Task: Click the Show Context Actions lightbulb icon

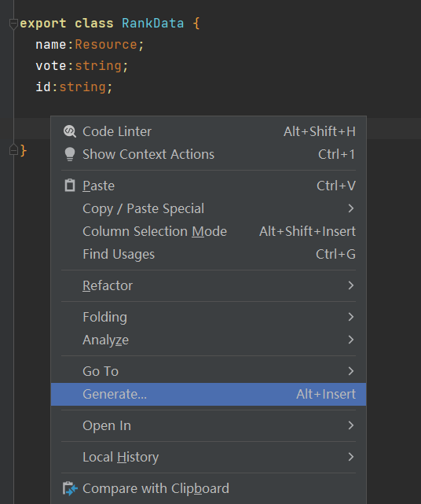Action: pos(70,154)
